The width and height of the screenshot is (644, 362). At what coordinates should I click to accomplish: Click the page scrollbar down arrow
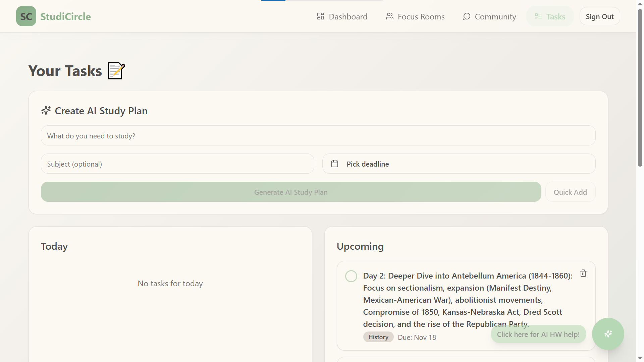640,358
